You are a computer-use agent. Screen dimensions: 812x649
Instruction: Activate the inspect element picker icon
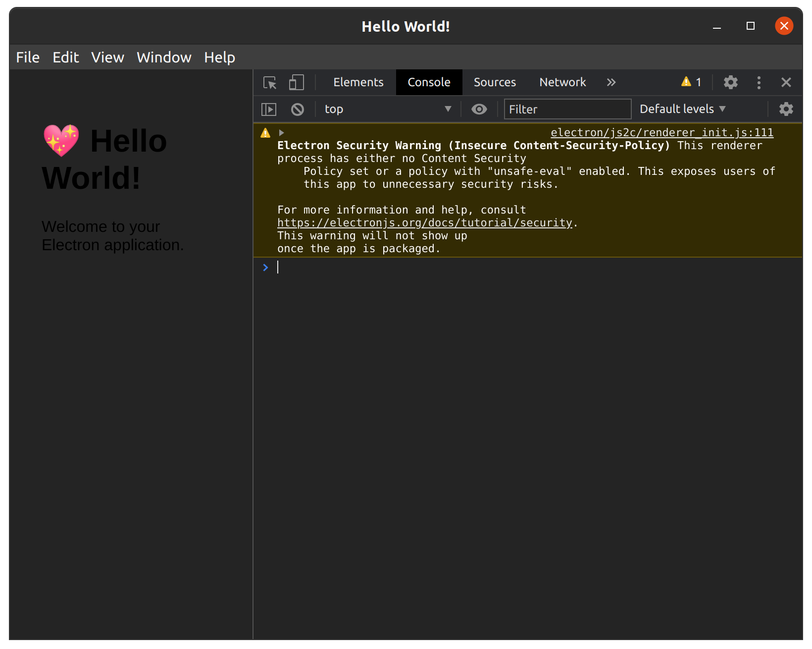(270, 82)
